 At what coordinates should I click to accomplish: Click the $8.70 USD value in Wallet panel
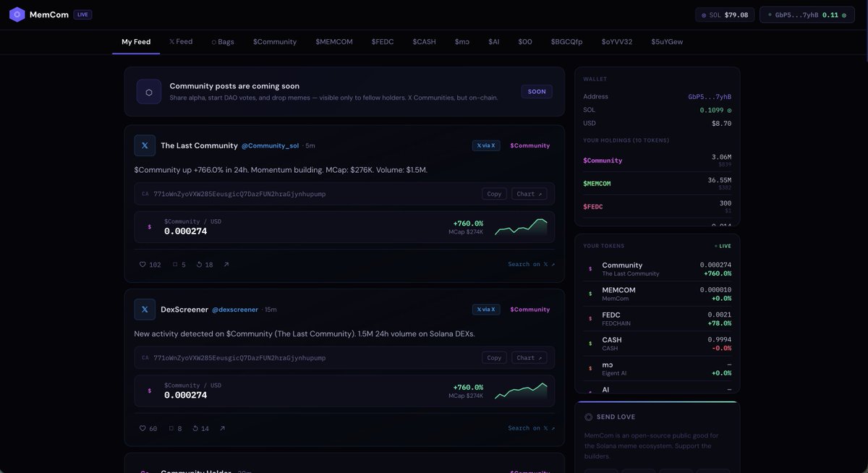[721, 124]
